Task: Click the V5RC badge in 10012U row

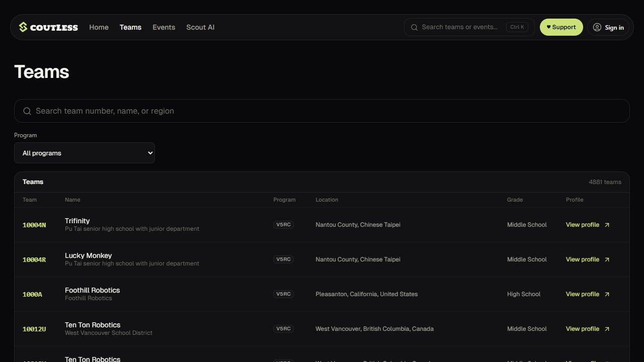Action: pyautogui.click(x=283, y=329)
